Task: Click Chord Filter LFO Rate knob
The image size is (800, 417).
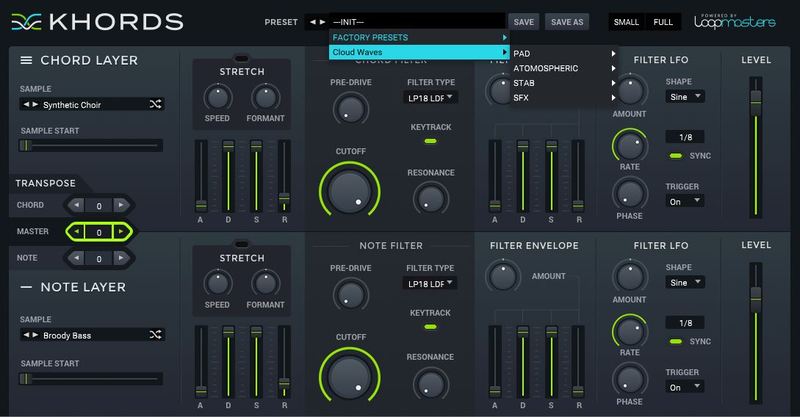Action: click(x=630, y=145)
